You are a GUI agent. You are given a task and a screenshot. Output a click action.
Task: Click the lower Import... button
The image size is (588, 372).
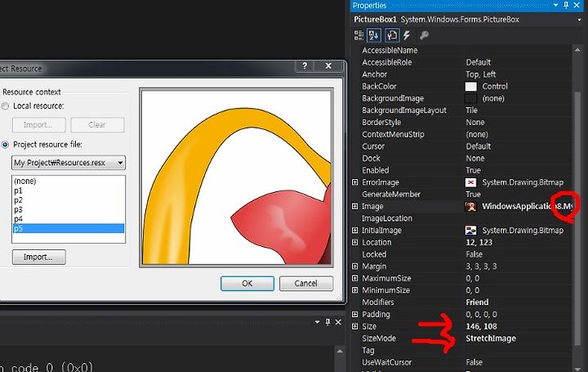[38, 258]
